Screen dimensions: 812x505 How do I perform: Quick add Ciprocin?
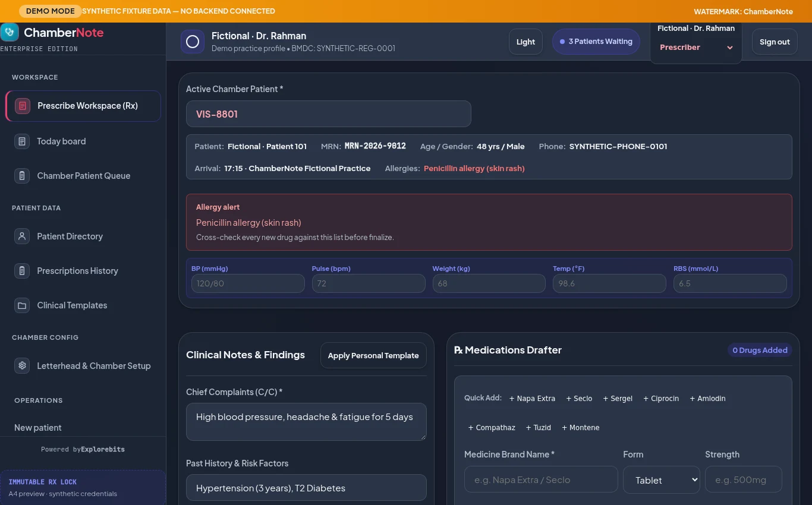[661, 399]
